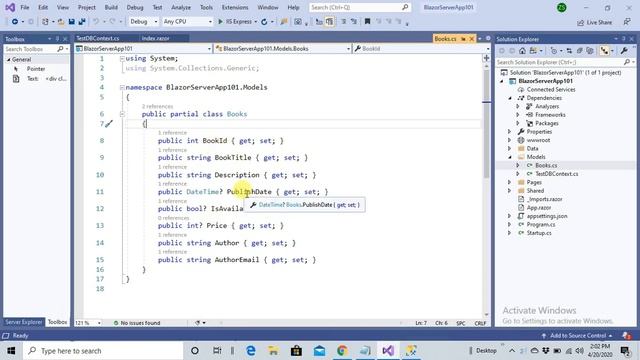Click the Quick Actions screwdriver on line 7
This screenshot has width=640, height=360.
(109, 124)
